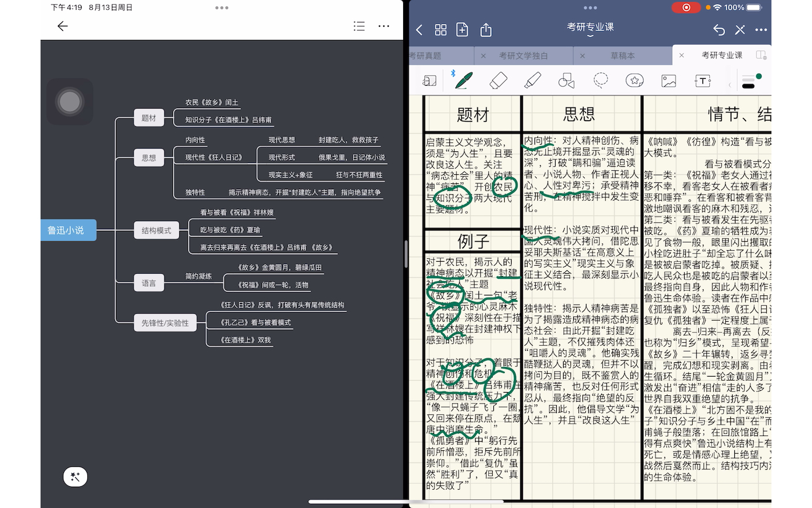
Task: Select the 思想 mind map node
Action: click(148, 158)
